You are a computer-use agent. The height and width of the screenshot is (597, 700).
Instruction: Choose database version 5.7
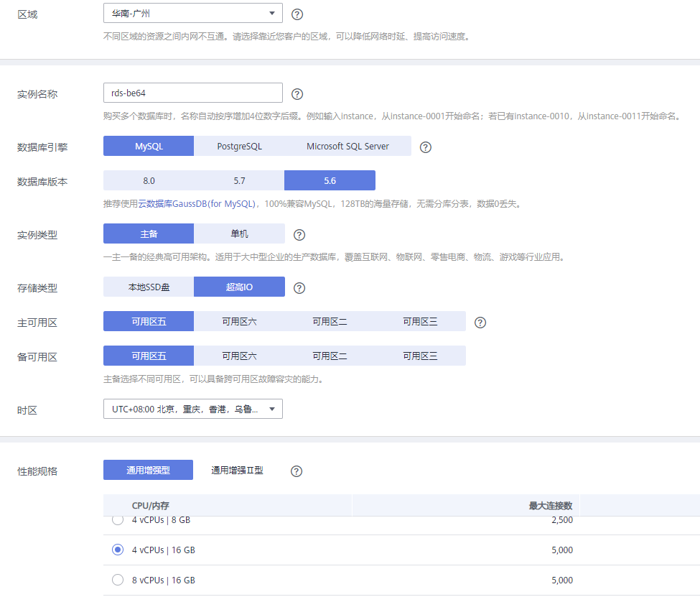pyautogui.click(x=239, y=180)
